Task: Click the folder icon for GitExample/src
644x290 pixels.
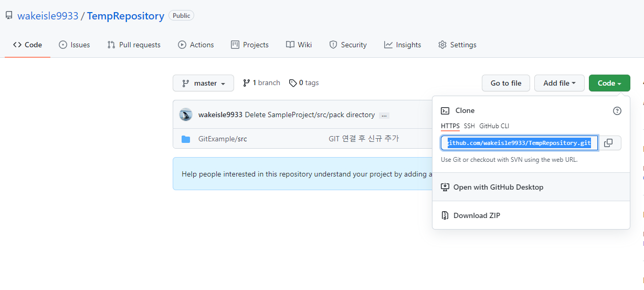Action: pyautogui.click(x=186, y=139)
